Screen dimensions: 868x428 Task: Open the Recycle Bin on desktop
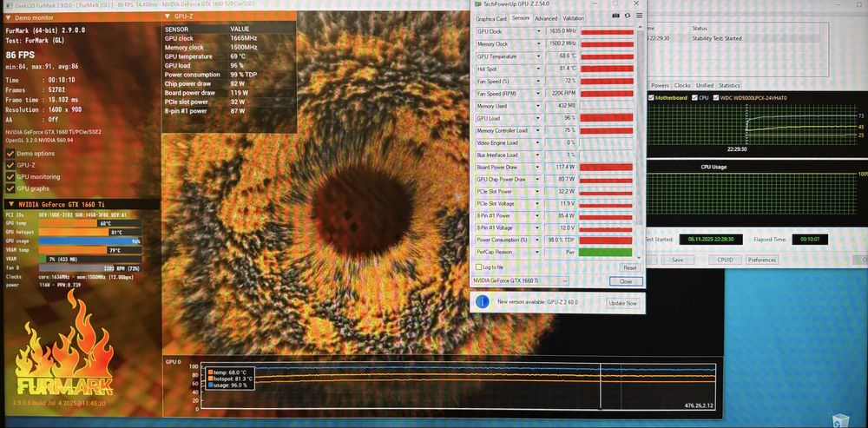point(841,421)
